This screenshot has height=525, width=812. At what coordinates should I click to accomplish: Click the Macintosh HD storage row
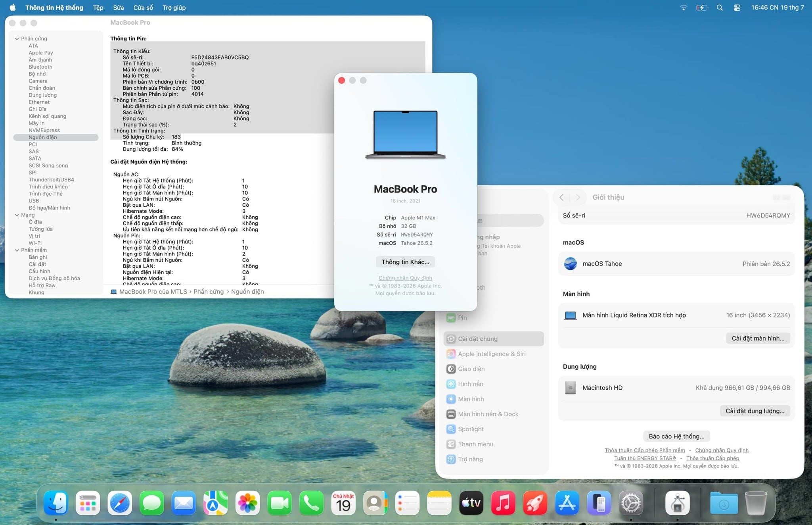pyautogui.click(x=676, y=388)
